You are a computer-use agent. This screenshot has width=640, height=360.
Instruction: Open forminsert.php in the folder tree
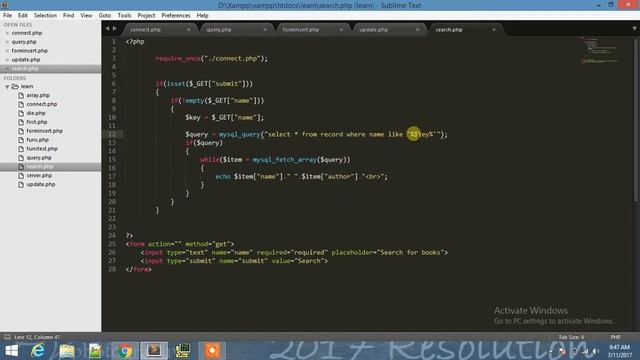44,131
